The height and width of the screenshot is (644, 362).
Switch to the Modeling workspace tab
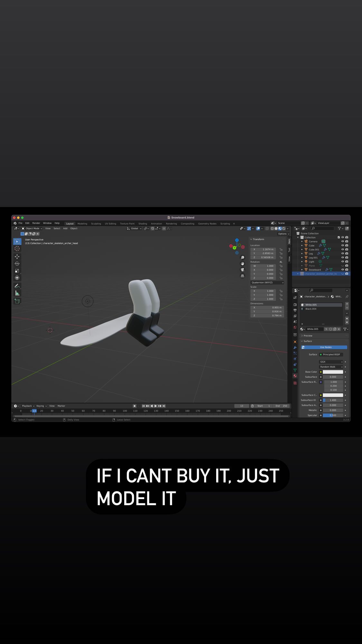82,224
